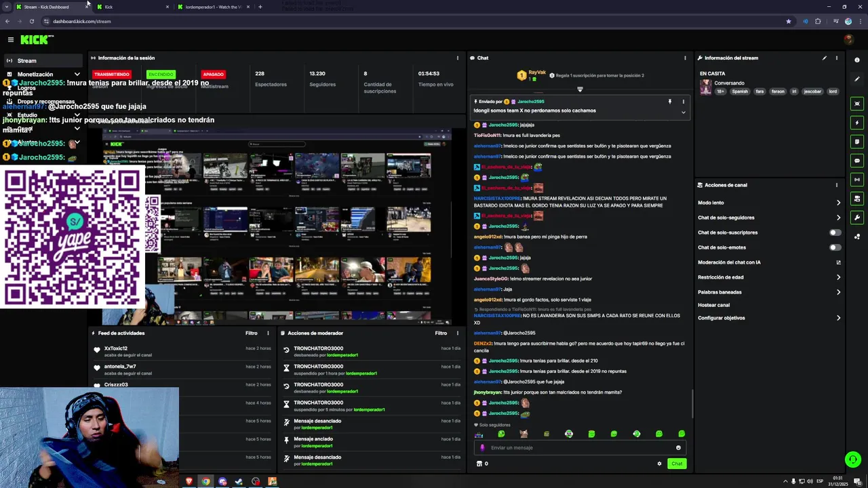Edit stream info with the pencil icon
This screenshot has height=488, width=868.
tap(825, 58)
